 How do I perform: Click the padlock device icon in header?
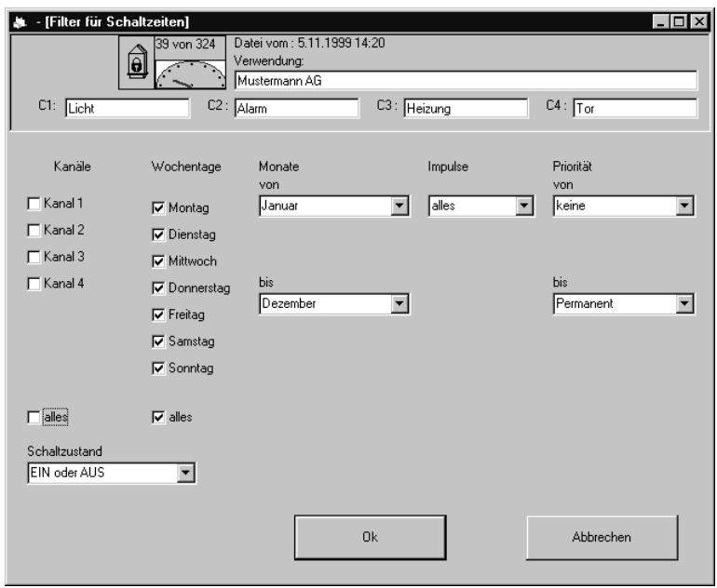[x=135, y=63]
